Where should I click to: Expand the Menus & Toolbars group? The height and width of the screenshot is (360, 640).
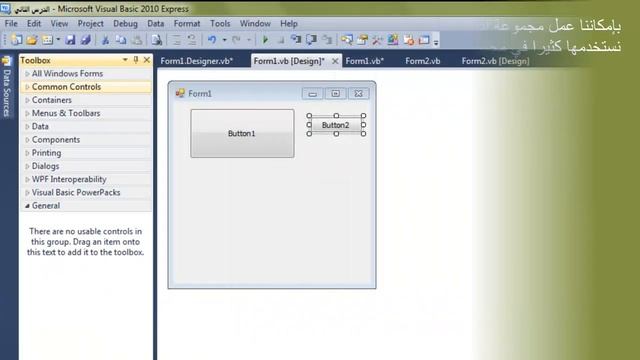click(x=86, y=113)
